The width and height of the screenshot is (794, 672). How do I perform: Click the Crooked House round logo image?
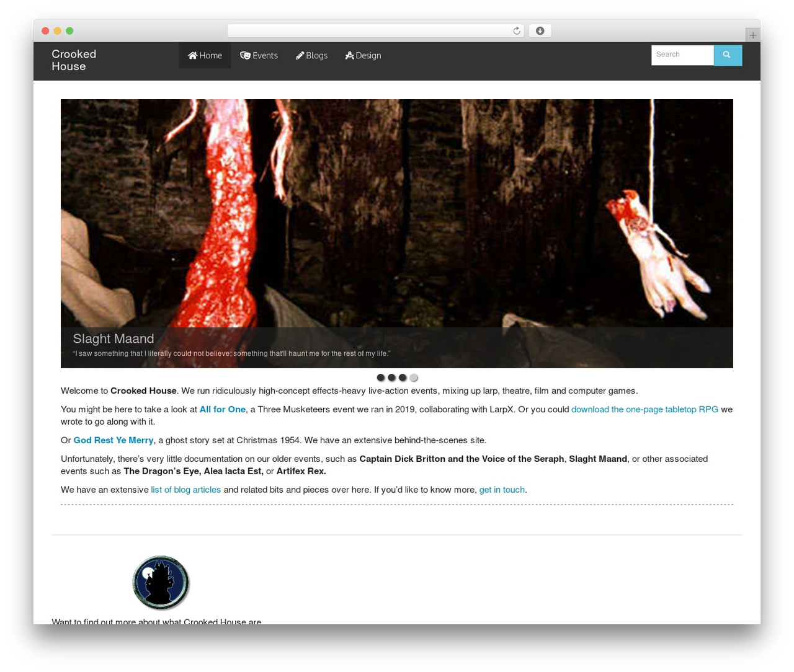coord(161,583)
